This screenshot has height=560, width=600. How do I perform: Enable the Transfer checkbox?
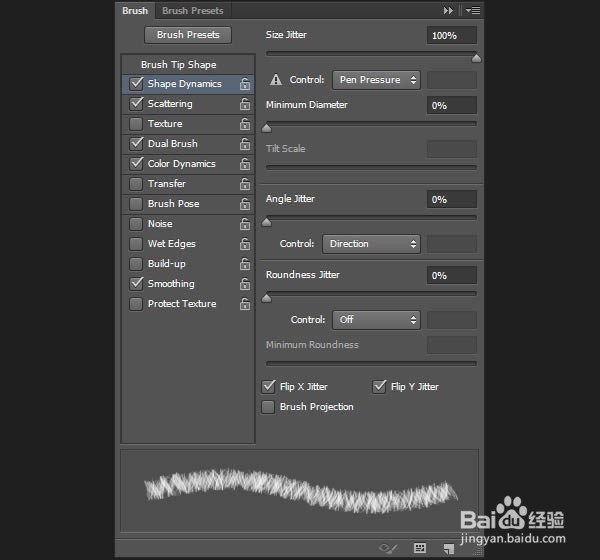[x=136, y=184]
